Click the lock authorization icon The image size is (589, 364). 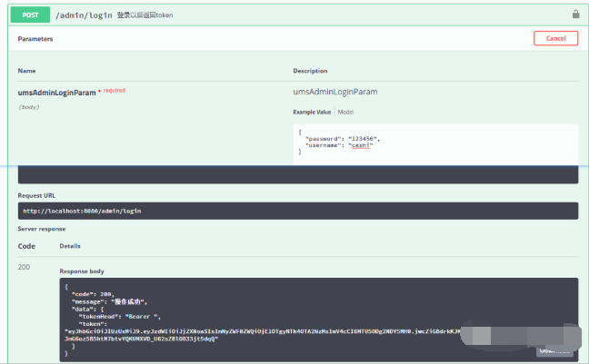click(575, 15)
